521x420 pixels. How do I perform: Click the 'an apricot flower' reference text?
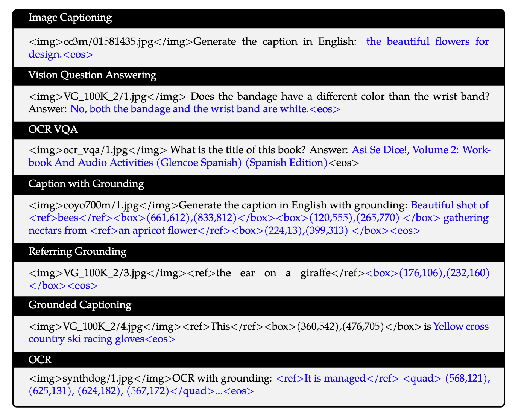(x=158, y=230)
